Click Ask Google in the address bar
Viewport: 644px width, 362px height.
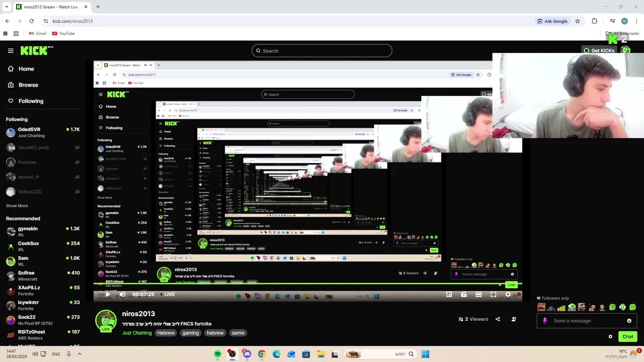point(552,21)
